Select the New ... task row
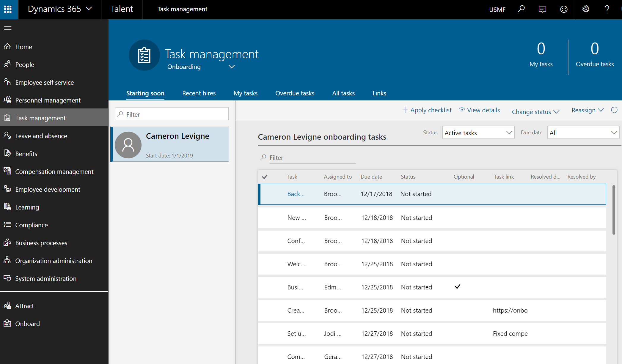Viewport: 622px width, 364px height. click(x=296, y=218)
